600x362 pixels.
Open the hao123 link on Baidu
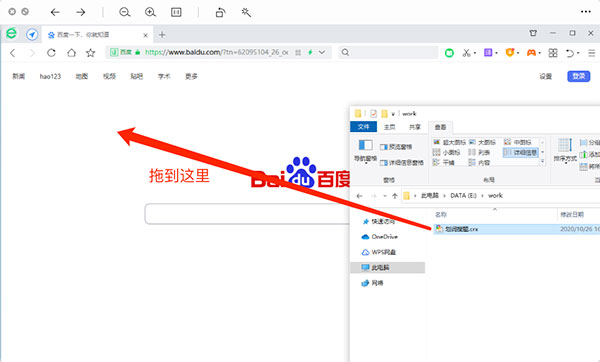click(x=50, y=76)
